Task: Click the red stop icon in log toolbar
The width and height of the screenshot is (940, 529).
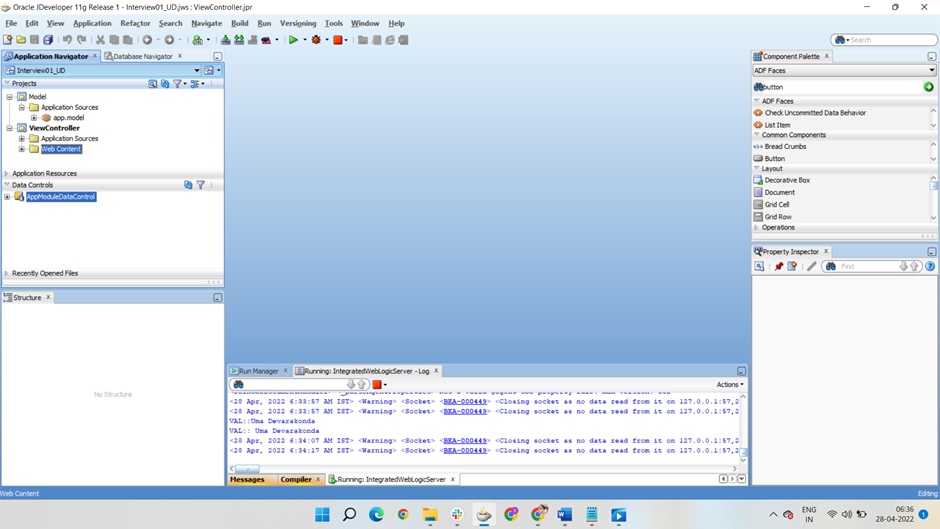Action: click(377, 384)
